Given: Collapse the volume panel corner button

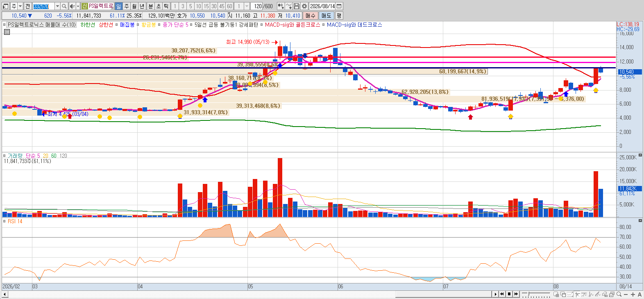Looking at the screenshot, I should pos(640,155).
